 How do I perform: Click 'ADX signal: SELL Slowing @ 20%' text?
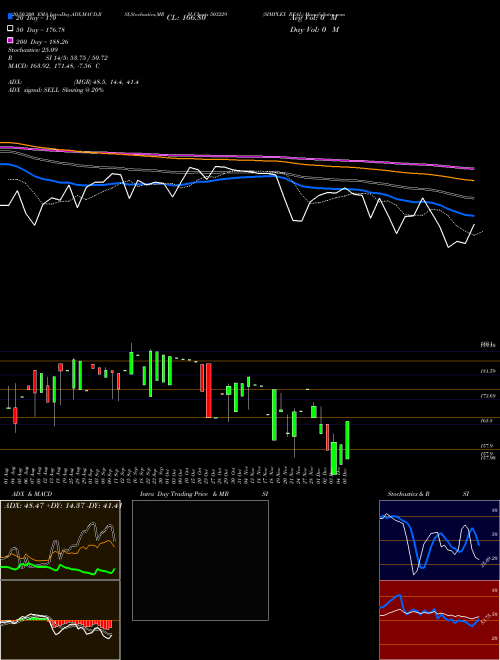[x=56, y=90]
